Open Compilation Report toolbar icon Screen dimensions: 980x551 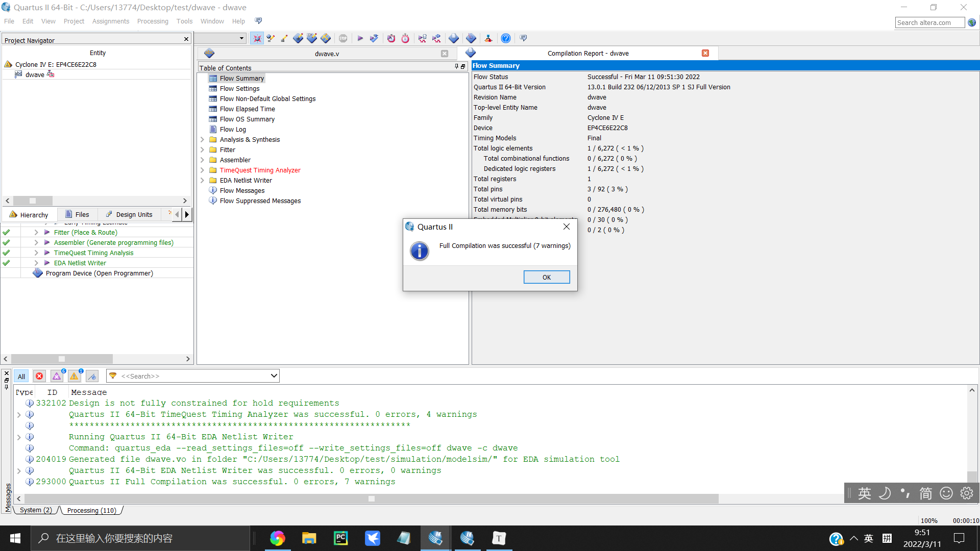point(454,38)
